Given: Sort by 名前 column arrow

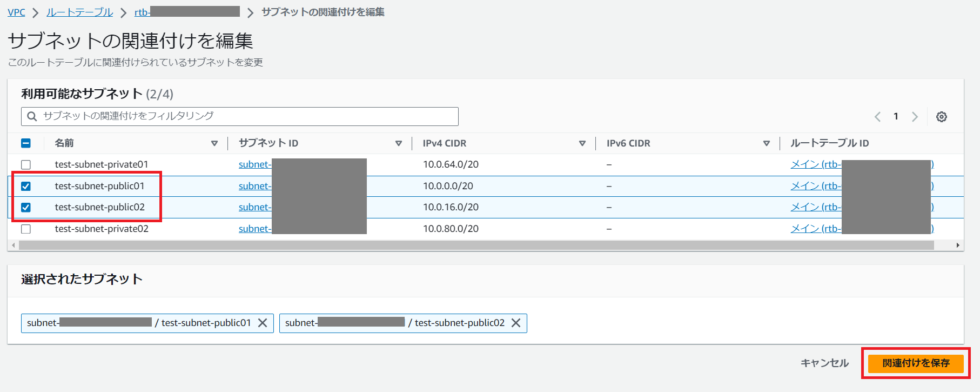Looking at the screenshot, I should click(214, 143).
